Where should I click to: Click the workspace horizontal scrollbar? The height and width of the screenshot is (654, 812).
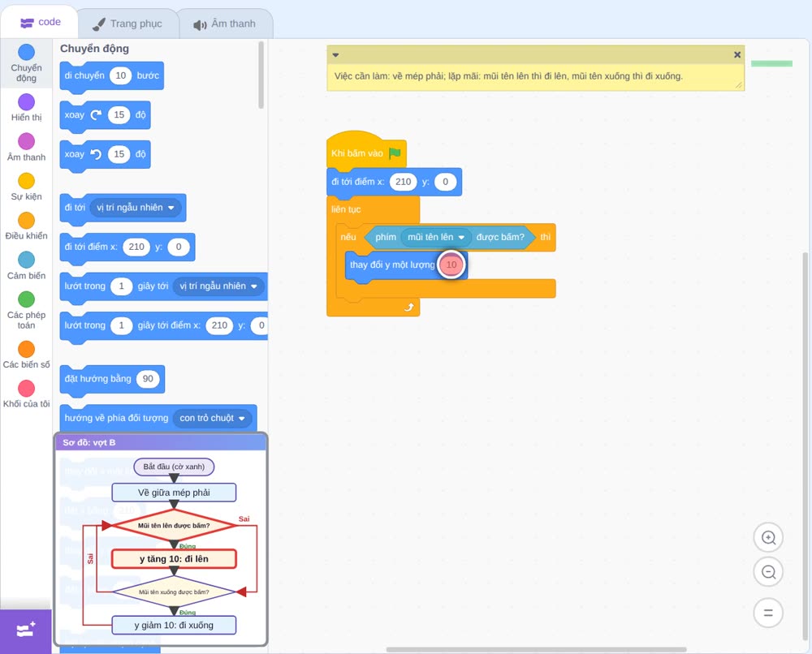pos(537,649)
